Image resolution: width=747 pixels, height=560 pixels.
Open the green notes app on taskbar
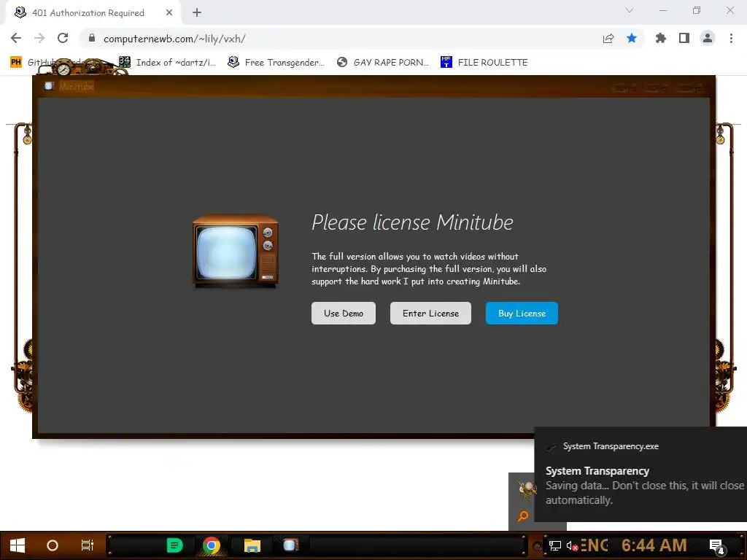(174, 545)
